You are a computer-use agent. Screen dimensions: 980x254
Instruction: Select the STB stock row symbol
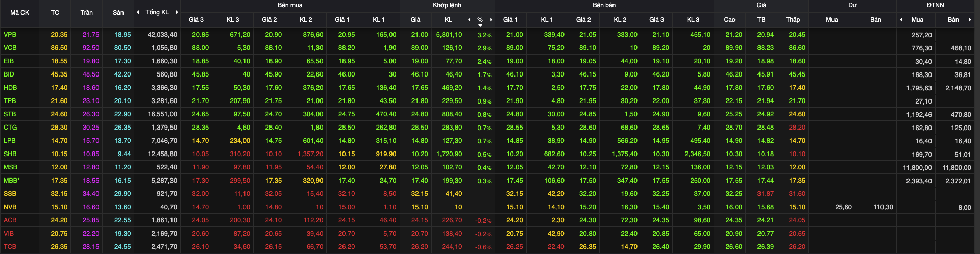(10, 114)
